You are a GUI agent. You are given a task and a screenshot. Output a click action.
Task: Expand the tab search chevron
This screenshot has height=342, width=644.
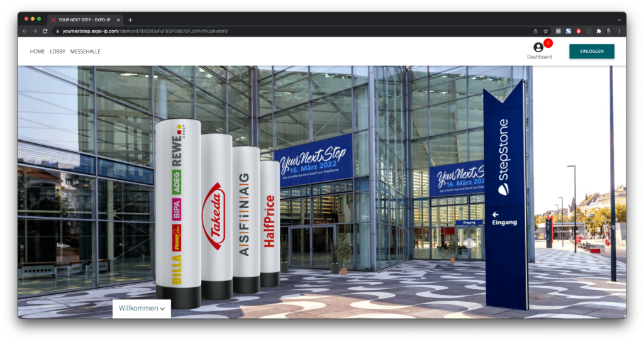619,19
